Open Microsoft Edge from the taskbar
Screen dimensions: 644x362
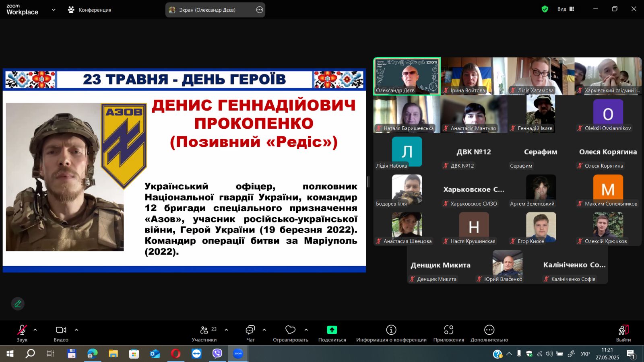coord(92,354)
